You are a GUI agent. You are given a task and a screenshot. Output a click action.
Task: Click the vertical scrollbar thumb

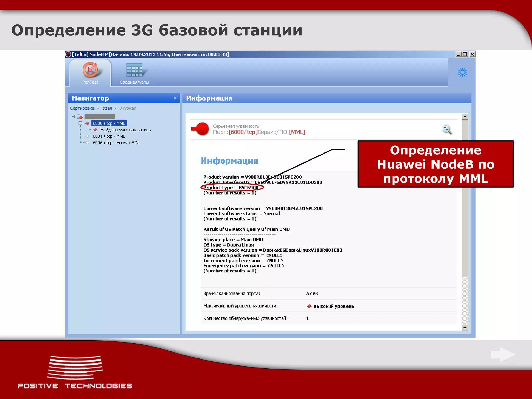pos(465,198)
